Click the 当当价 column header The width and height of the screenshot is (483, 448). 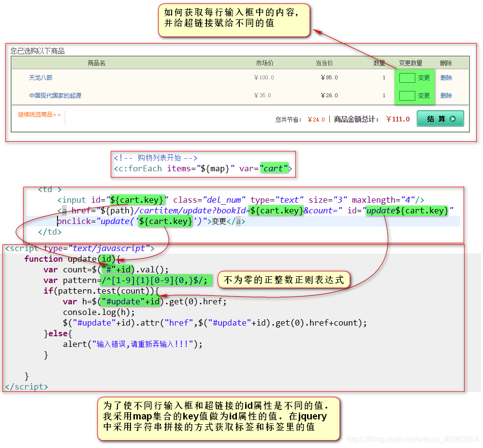(x=324, y=63)
